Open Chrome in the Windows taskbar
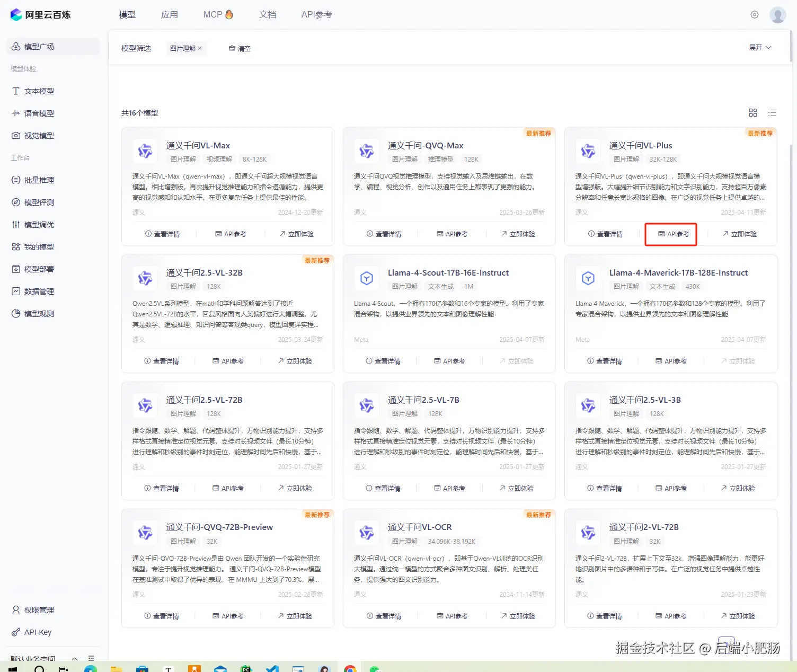The width and height of the screenshot is (797, 672). click(x=350, y=669)
